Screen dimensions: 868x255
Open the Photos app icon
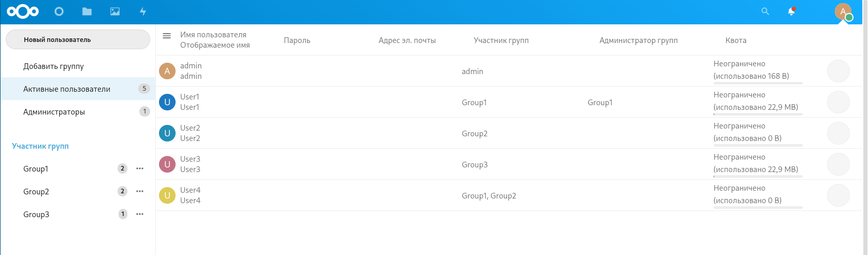[x=115, y=11]
